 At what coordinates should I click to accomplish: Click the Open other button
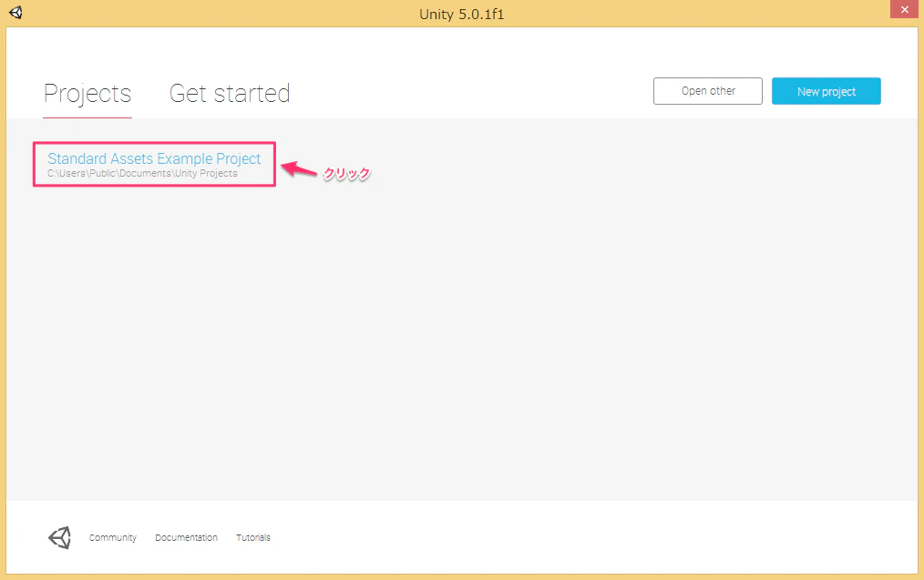pos(708,91)
